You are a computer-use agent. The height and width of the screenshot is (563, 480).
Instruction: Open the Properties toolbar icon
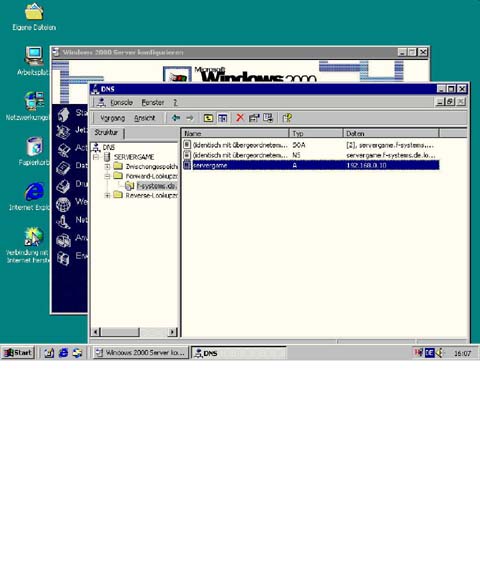pyautogui.click(x=254, y=118)
